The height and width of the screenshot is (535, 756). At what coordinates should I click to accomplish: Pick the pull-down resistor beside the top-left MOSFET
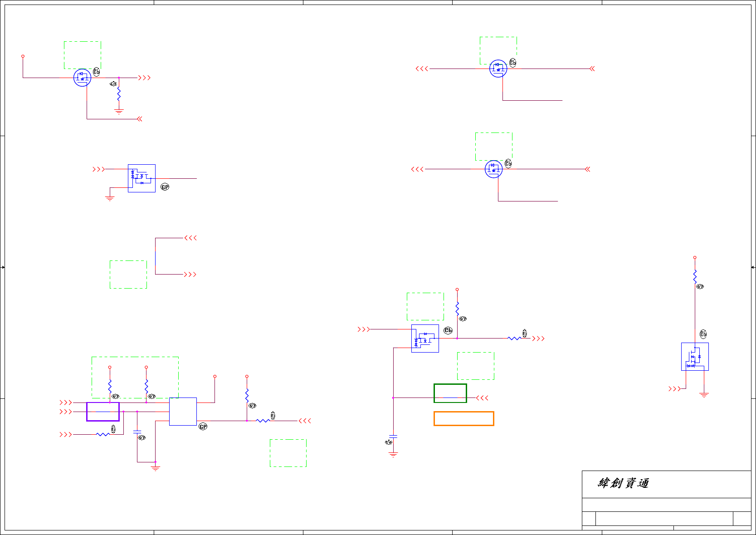[x=119, y=94]
